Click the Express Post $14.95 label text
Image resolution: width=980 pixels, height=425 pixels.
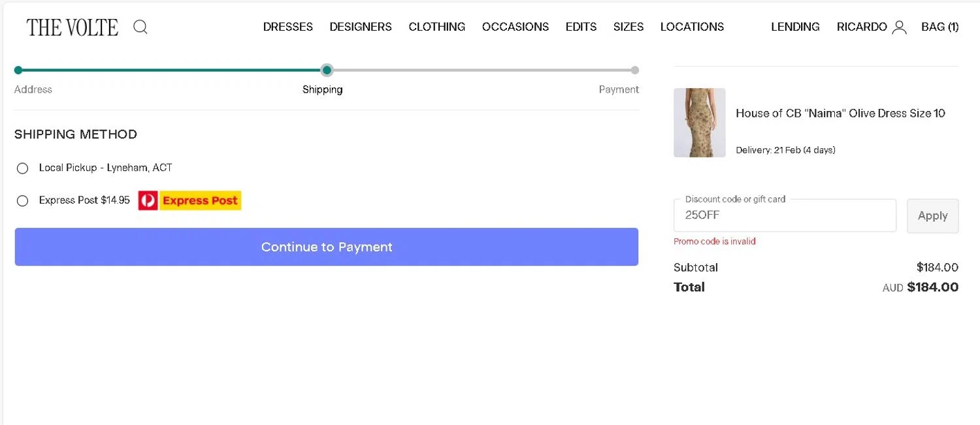pos(84,200)
